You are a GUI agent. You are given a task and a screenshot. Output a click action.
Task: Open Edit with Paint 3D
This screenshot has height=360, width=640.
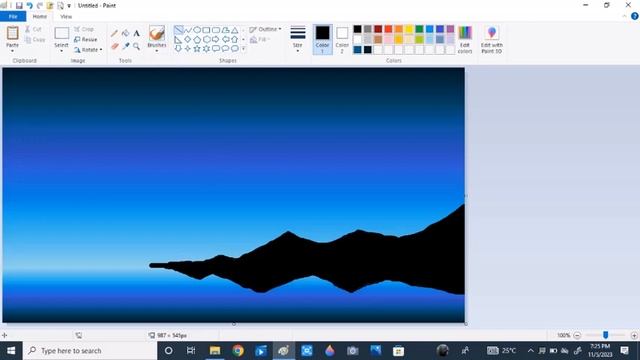[491, 39]
